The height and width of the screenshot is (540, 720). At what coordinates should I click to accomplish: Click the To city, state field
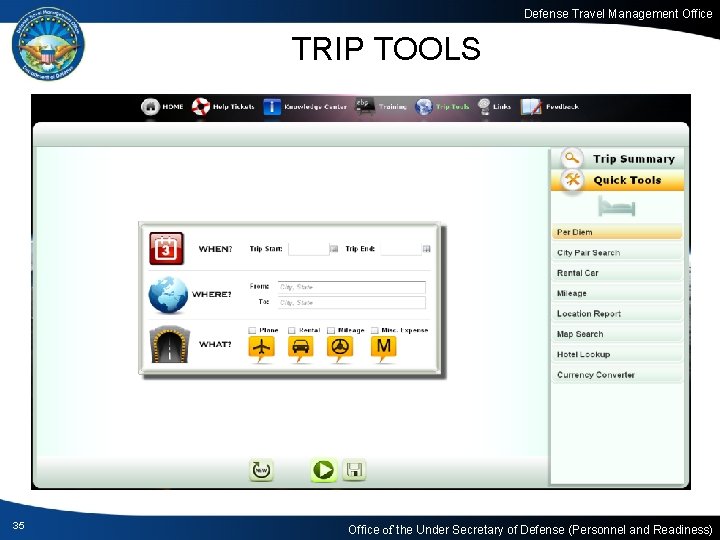pos(352,303)
